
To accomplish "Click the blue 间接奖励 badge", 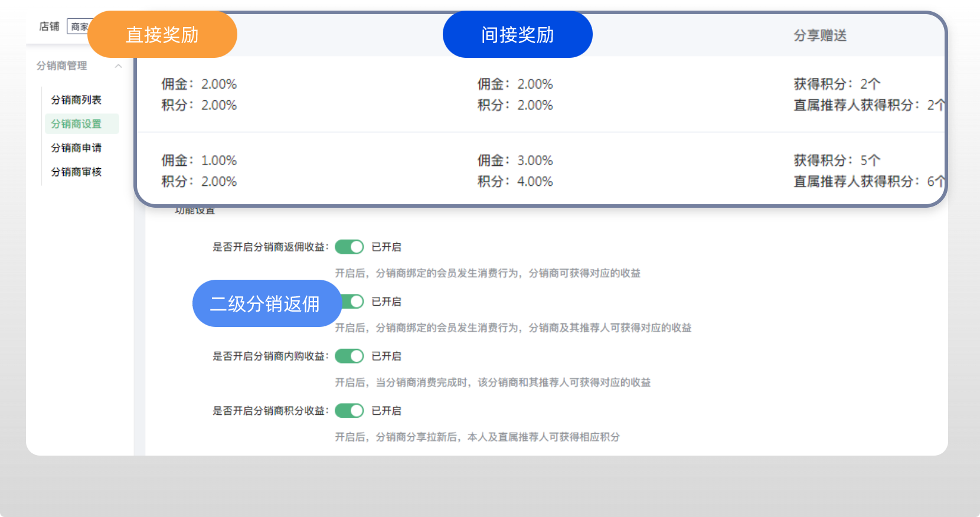I will (x=517, y=35).
